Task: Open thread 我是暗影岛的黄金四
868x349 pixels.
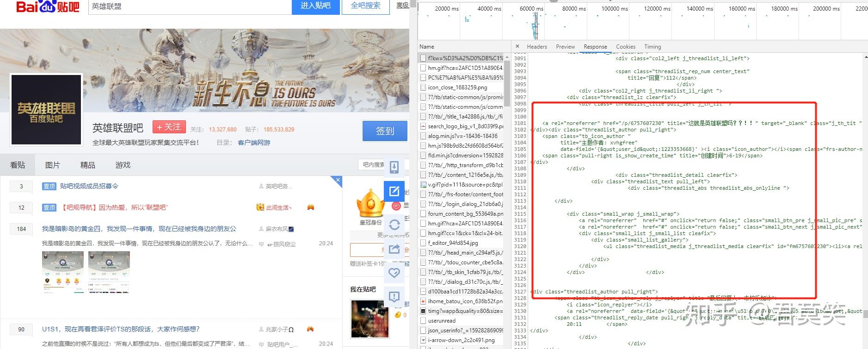Action: pos(139,229)
